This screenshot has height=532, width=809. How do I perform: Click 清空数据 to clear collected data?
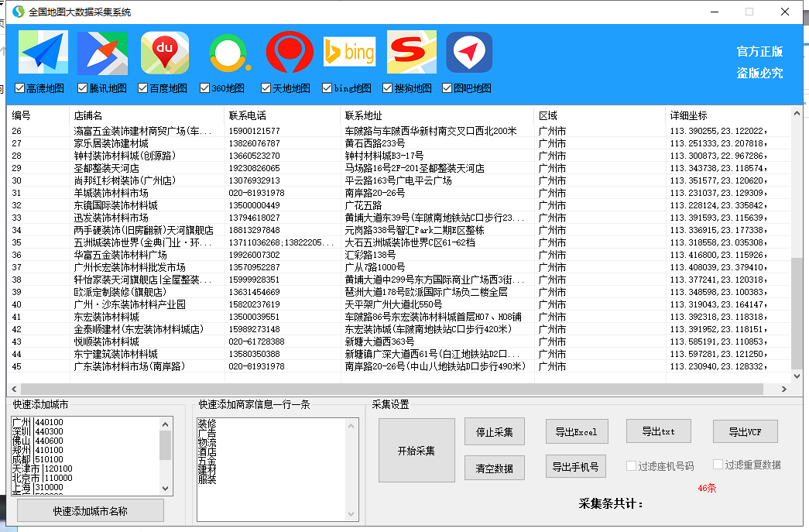click(495, 468)
